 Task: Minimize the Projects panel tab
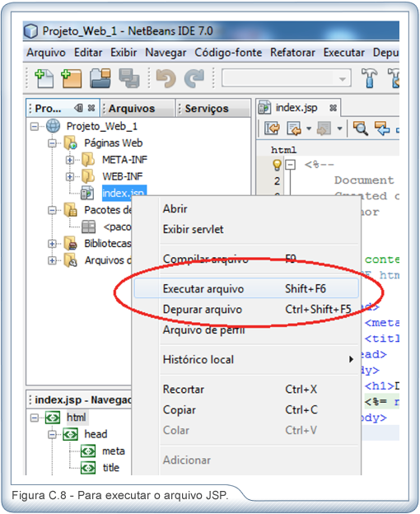(x=78, y=108)
